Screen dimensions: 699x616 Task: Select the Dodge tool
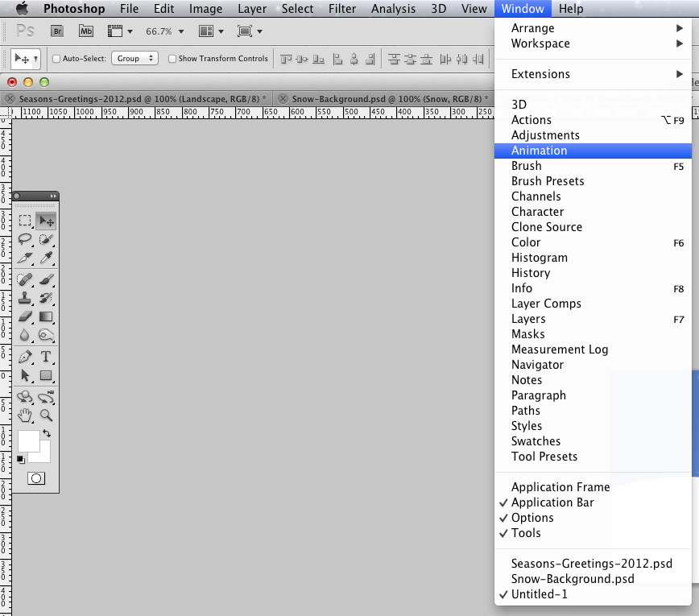[x=46, y=335]
